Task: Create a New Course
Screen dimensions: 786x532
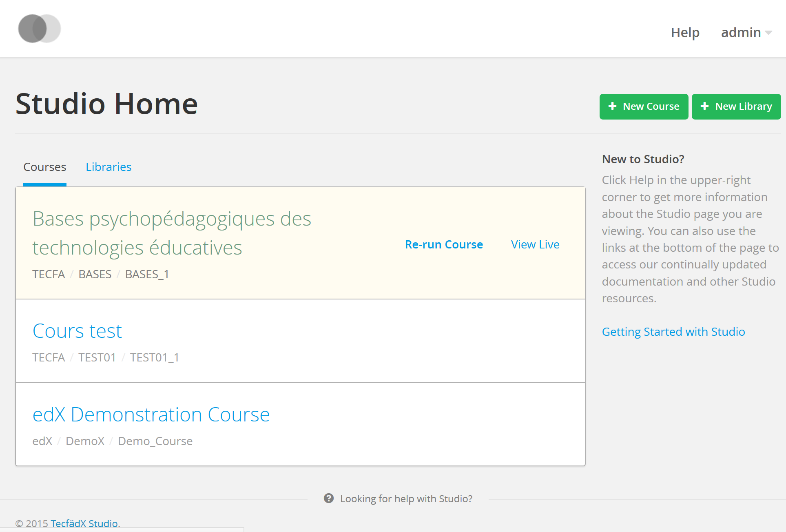Action: (644, 106)
